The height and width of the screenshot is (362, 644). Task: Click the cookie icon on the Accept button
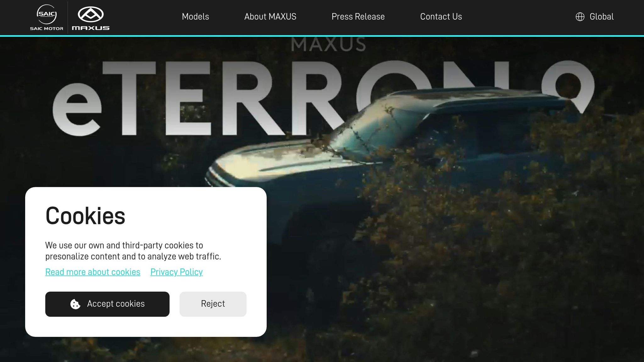75,304
